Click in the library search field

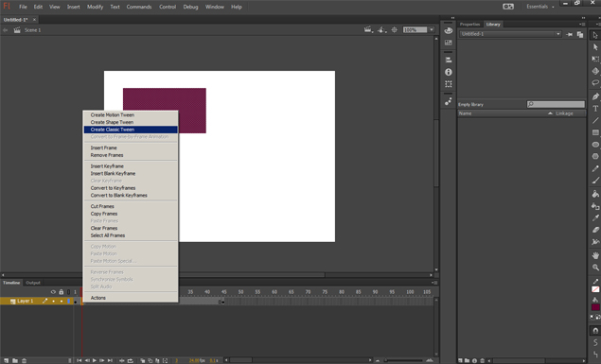point(556,104)
